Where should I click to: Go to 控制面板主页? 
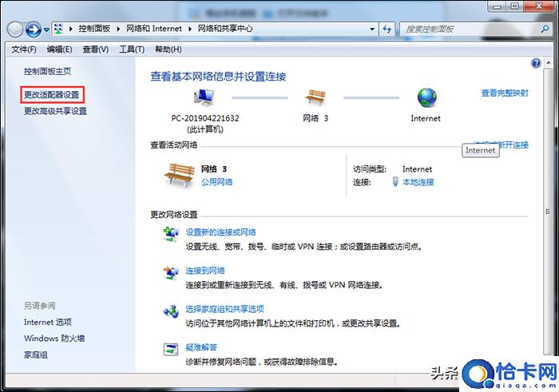coord(47,71)
